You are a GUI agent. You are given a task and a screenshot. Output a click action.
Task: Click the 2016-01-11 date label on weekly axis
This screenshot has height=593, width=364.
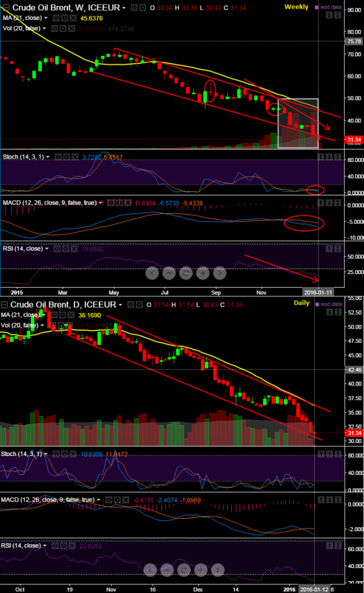pos(318,292)
